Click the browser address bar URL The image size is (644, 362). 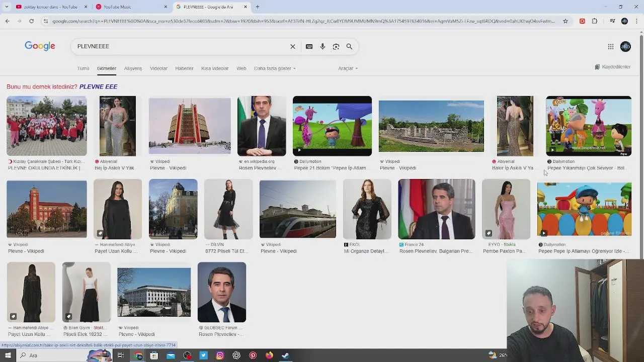click(303, 21)
